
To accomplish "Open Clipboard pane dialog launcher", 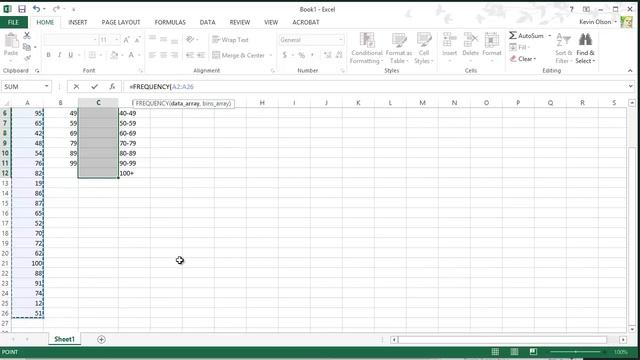I will point(37,71).
